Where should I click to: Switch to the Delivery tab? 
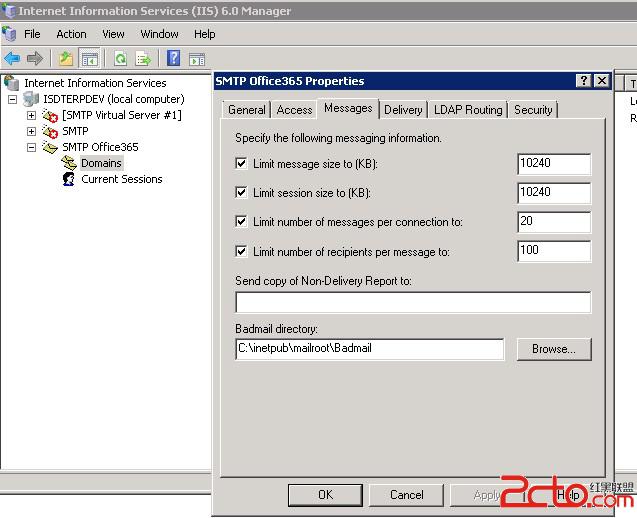403,110
